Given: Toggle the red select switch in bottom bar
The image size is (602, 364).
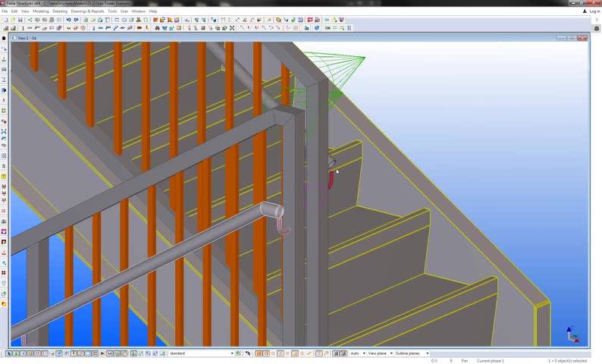Looking at the screenshot, I should coord(38,353).
